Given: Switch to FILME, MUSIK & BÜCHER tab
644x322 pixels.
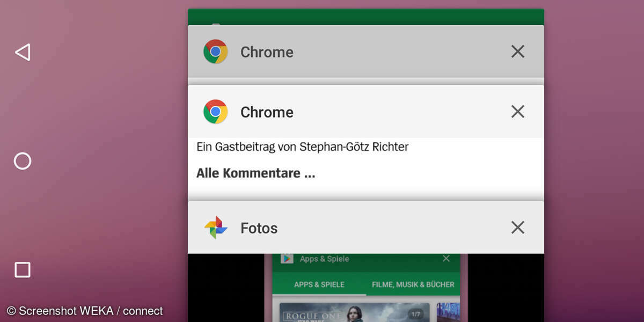Looking at the screenshot, I should pyautogui.click(x=413, y=284).
